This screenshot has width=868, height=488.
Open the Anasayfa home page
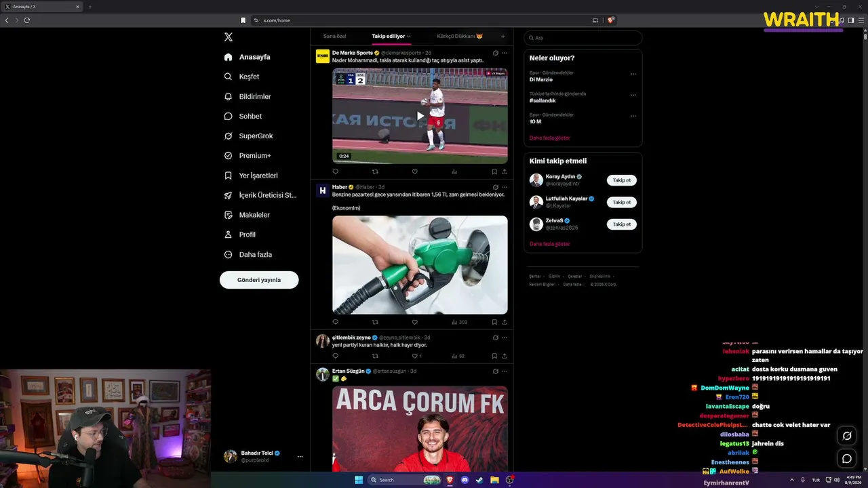(248, 57)
